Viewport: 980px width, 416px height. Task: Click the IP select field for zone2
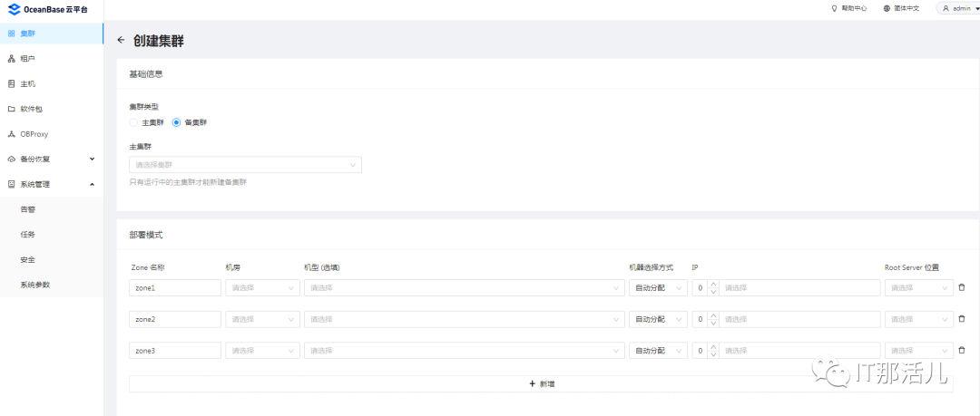[799, 319]
